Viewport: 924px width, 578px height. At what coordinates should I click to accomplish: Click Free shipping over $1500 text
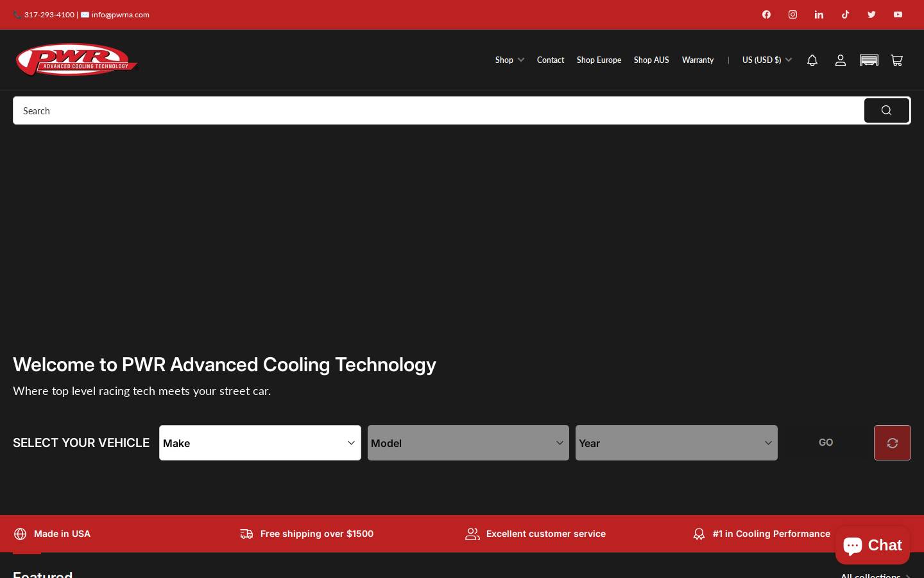(x=317, y=534)
